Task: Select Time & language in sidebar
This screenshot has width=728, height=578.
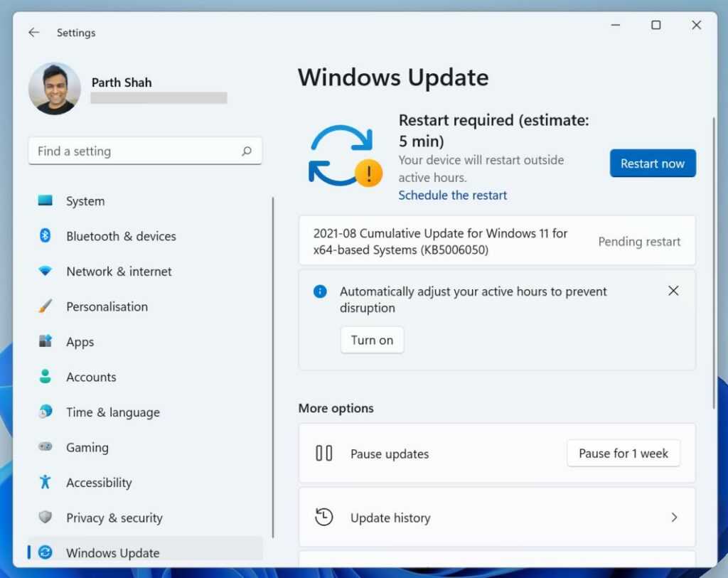Action: pyautogui.click(x=112, y=412)
